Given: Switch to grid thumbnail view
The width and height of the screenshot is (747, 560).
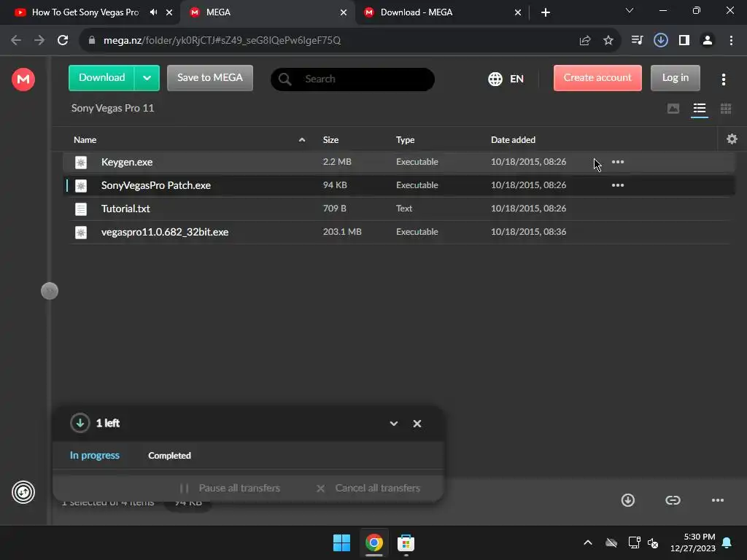Looking at the screenshot, I should (726, 109).
